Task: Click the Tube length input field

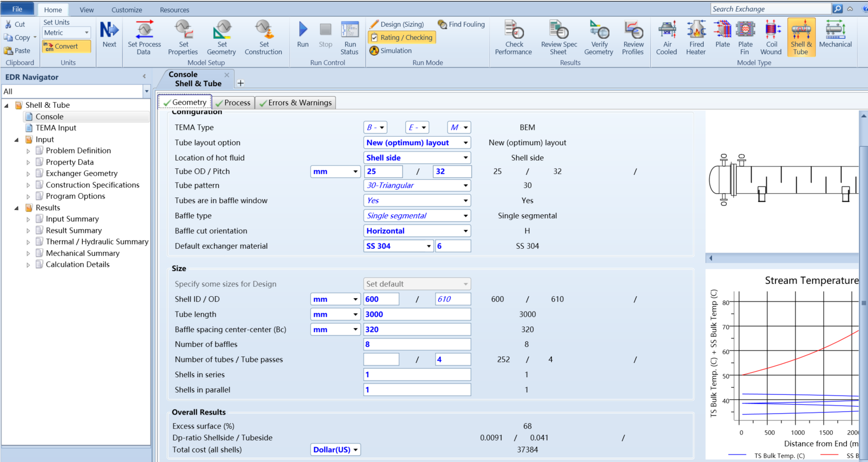Action: pos(417,314)
